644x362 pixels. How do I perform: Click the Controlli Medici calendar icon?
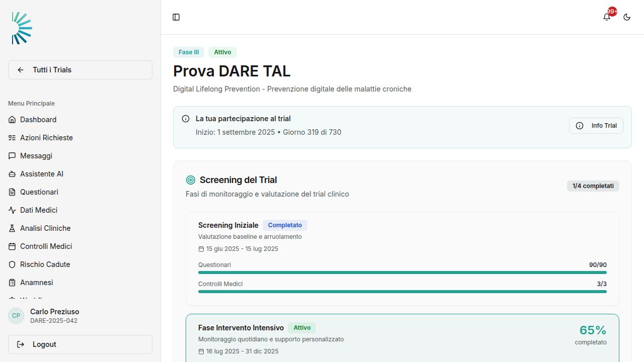[x=12, y=246]
